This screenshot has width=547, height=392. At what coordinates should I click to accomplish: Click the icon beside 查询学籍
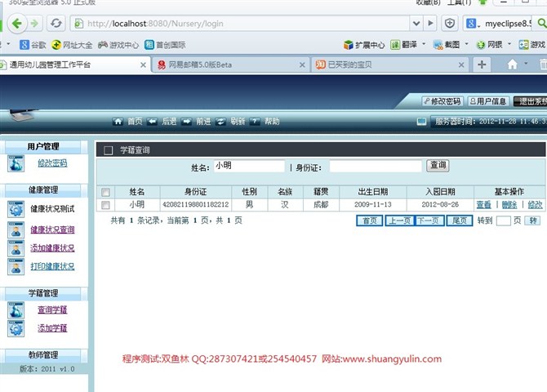pos(16,310)
